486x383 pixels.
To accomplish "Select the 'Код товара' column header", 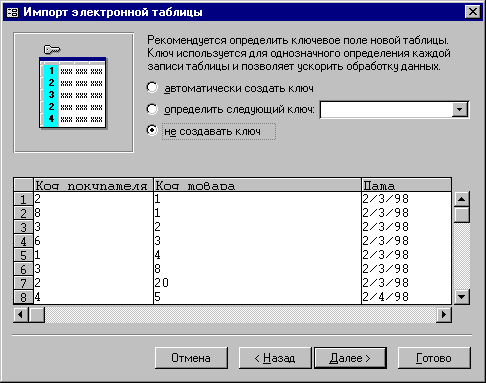I will point(257,185).
